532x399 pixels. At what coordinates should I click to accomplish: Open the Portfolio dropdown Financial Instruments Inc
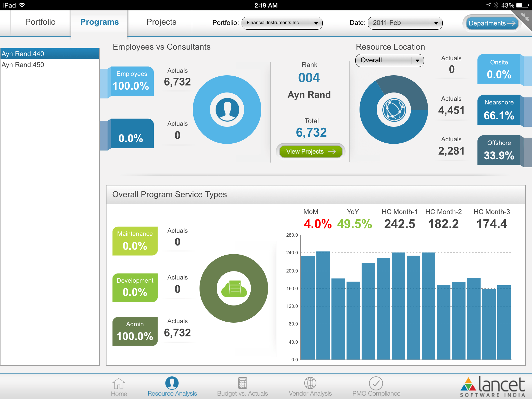click(x=282, y=23)
